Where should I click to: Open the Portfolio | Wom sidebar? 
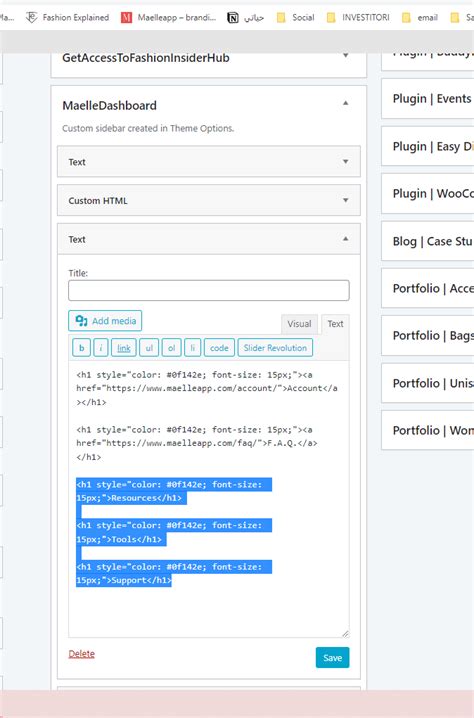click(x=428, y=430)
